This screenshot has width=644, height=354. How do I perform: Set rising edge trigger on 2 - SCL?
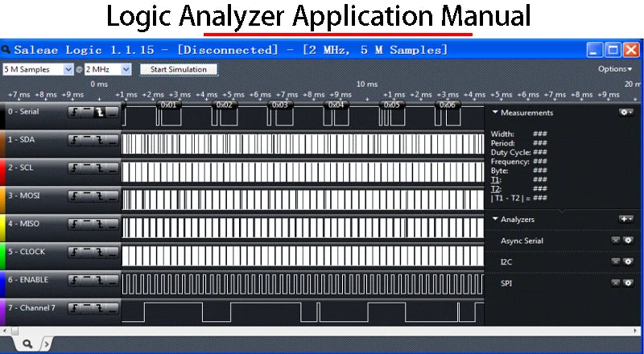click(74, 168)
